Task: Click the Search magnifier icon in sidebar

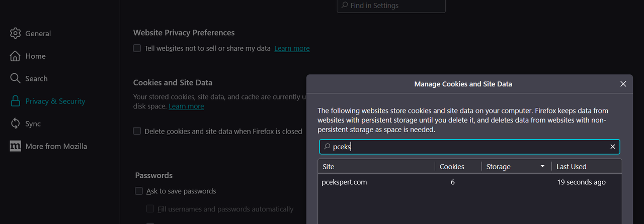Action: pos(15,79)
